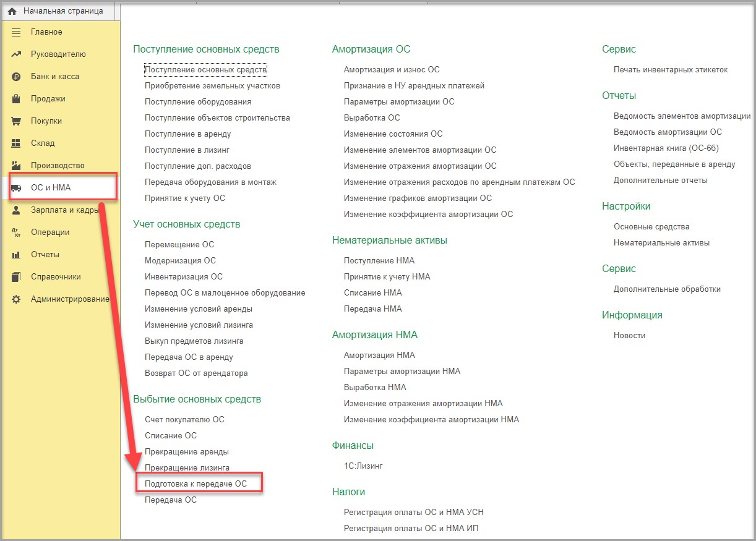Open Изменение графиков амортизации ОС
The height and width of the screenshot is (541, 756).
[x=418, y=198]
